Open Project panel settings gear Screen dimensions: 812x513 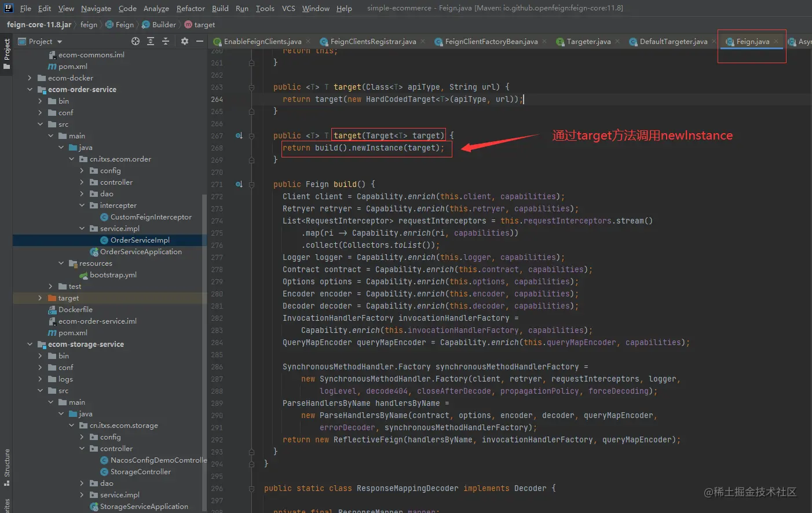(x=185, y=41)
